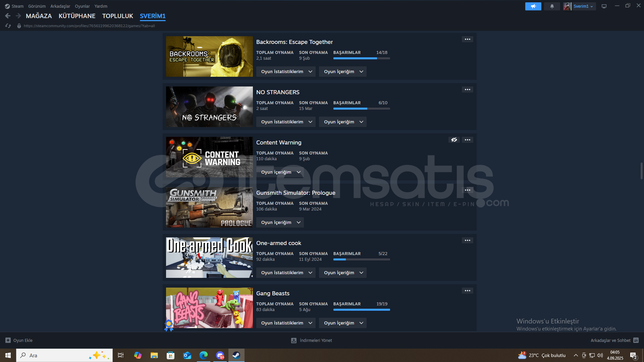Viewport: 644px width, 362px height.
Task: Open the Sverim1 account dropdown
Action: [583, 6]
